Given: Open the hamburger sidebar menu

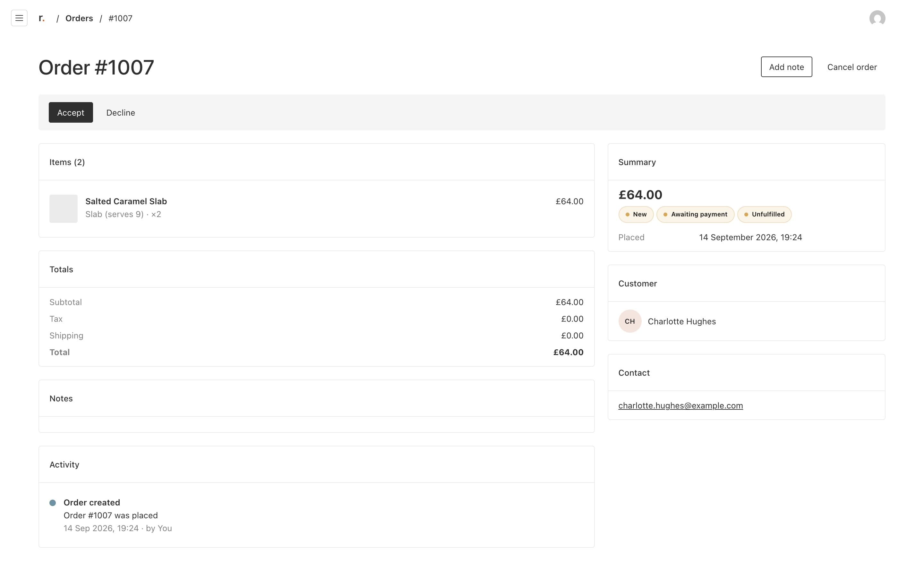Looking at the screenshot, I should click(19, 18).
